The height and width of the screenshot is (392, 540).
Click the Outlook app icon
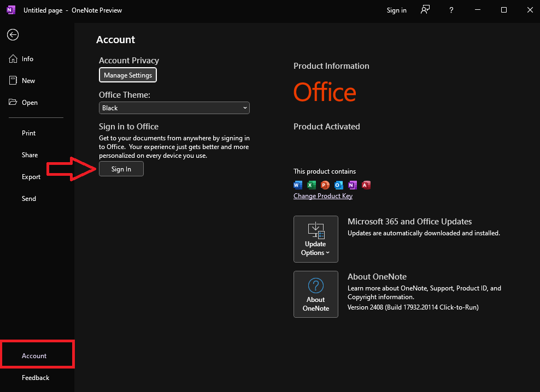tap(338, 185)
